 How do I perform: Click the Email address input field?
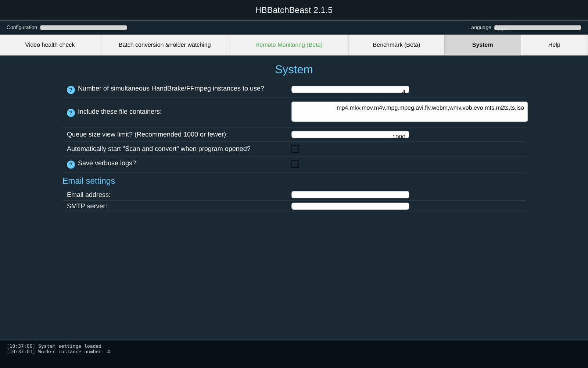click(350, 195)
